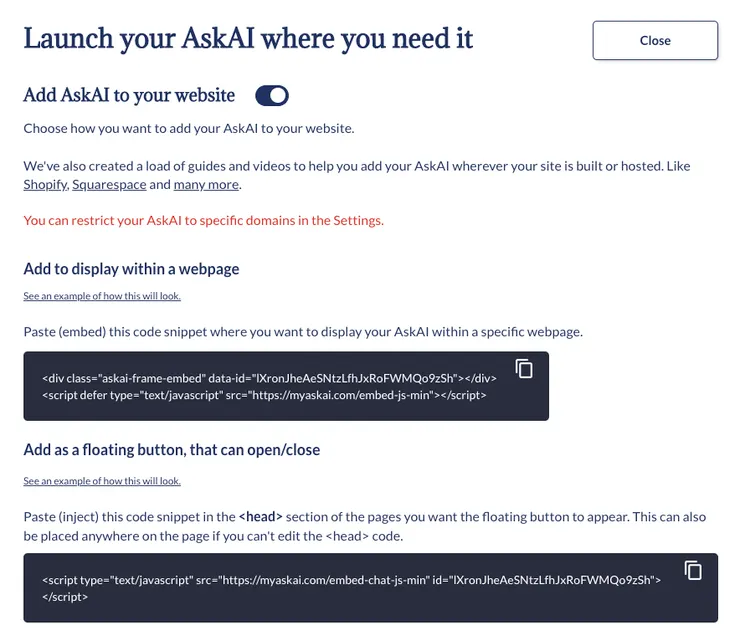See example link under 'Add to display within a webpage'
The height and width of the screenshot is (640, 740).
102,296
